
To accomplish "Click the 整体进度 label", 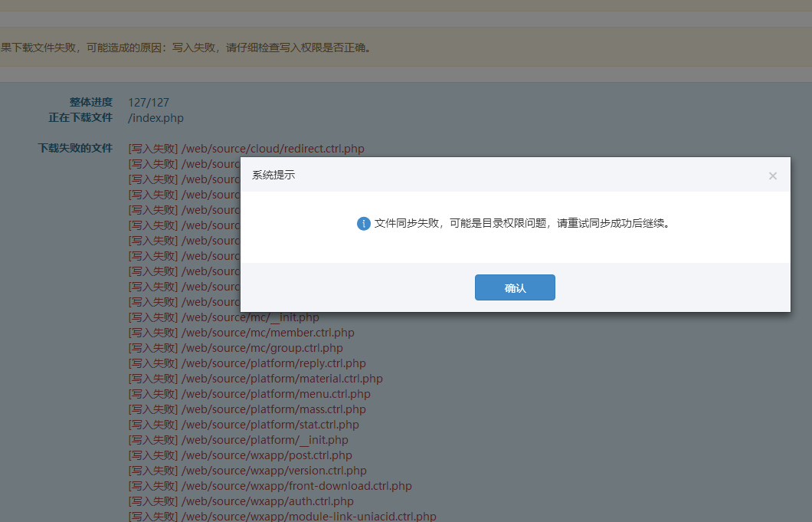I will click(91, 102).
